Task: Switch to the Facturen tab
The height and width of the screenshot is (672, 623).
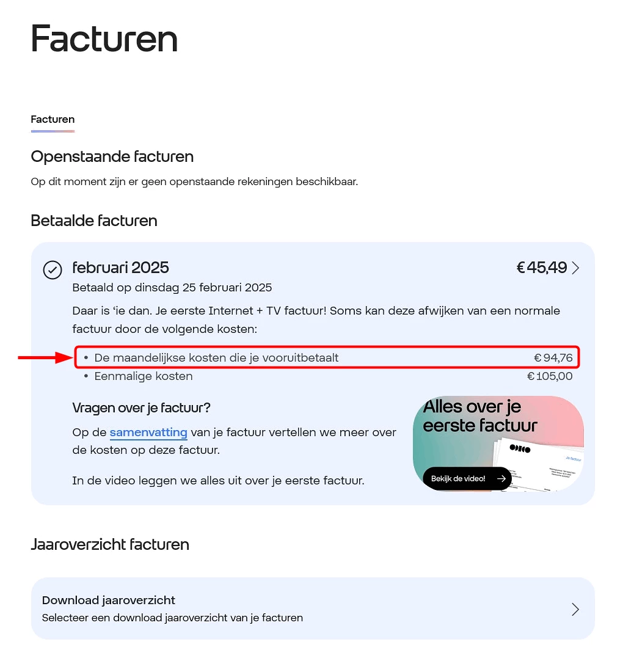Action: click(53, 120)
